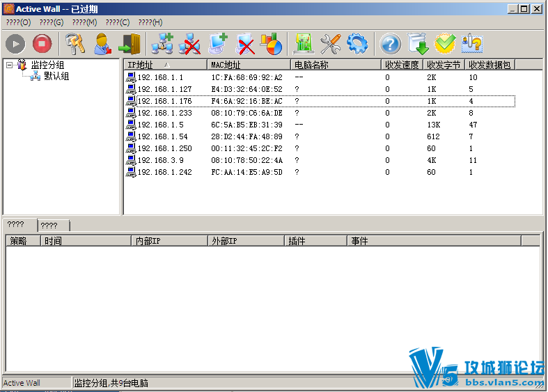Click the 事件 log column header
Viewport: 548px width, 392px height.
[x=435, y=241]
